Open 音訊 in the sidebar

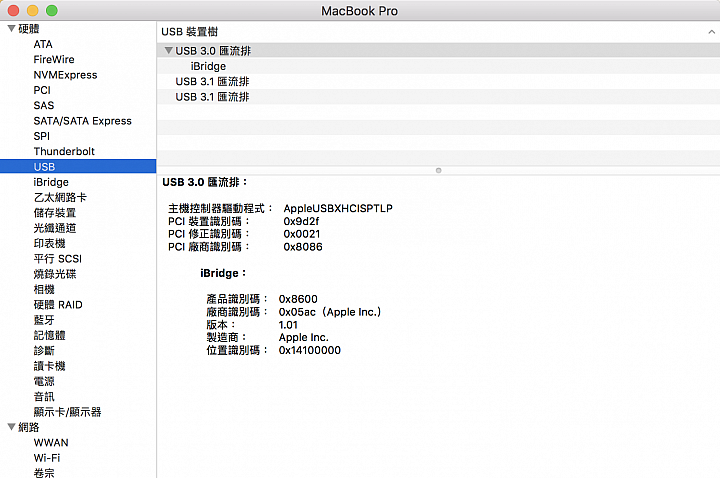(x=44, y=397)
